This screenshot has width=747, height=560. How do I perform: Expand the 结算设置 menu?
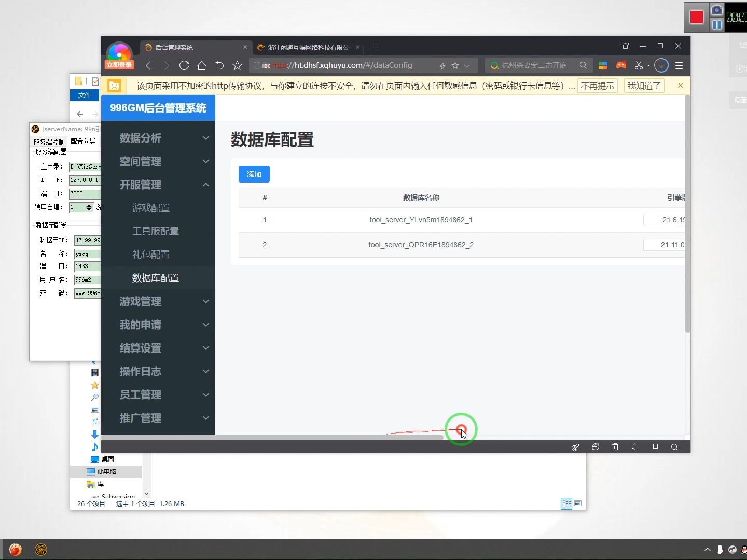[158, 348]
